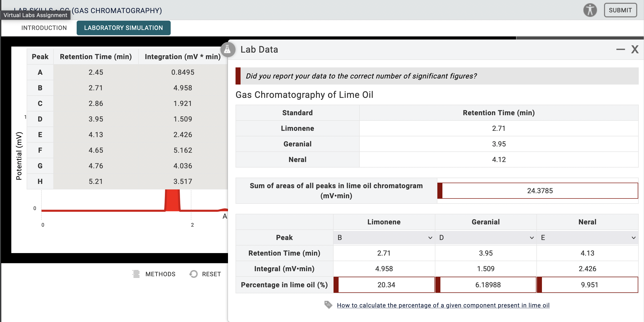Close the Lab Data panel
The width and height of the screenshot is (644, 322).
point(635,50)
